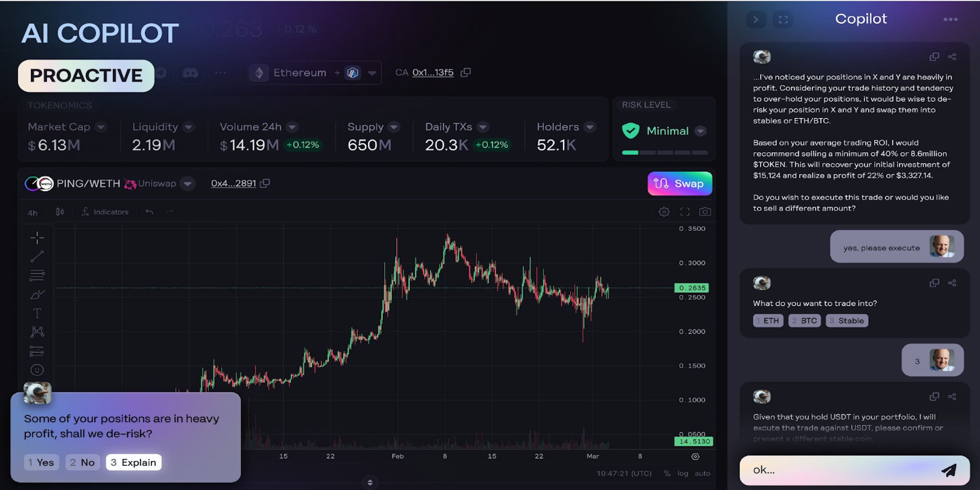Expand the Market Cap dropdown
Image resolution: width=980 pixels, height=490 pixels.
click(x=101, y=127)
